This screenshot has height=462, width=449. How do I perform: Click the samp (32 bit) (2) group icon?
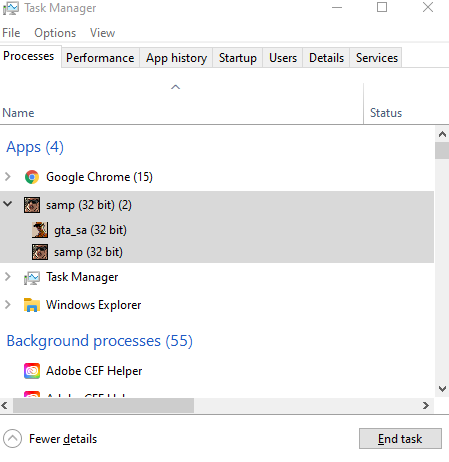pos(32,205)
